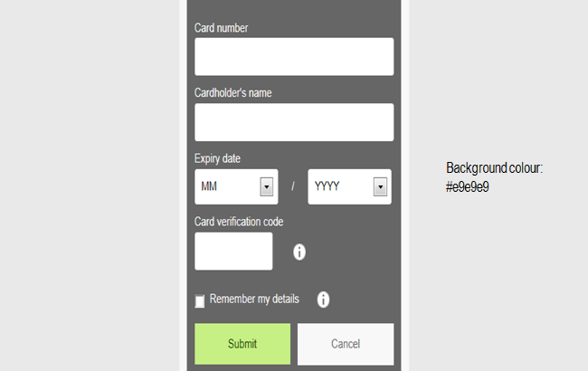Screen dimensions: 588x371
Task: Click the arrow button on the MM selector
Action: point(267,186)
